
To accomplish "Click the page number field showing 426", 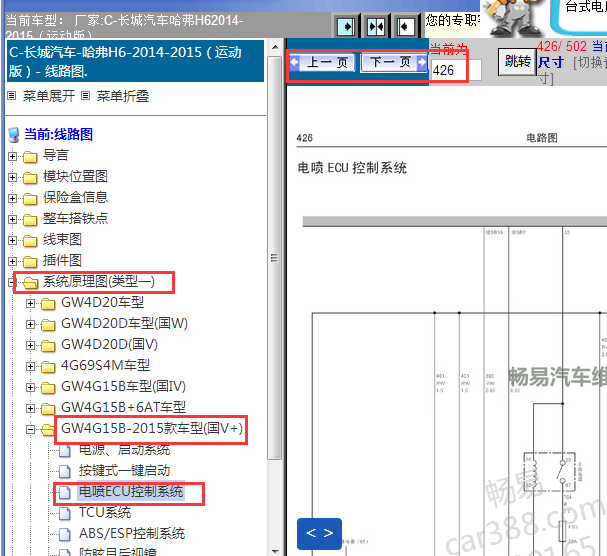I will [456, 70].
